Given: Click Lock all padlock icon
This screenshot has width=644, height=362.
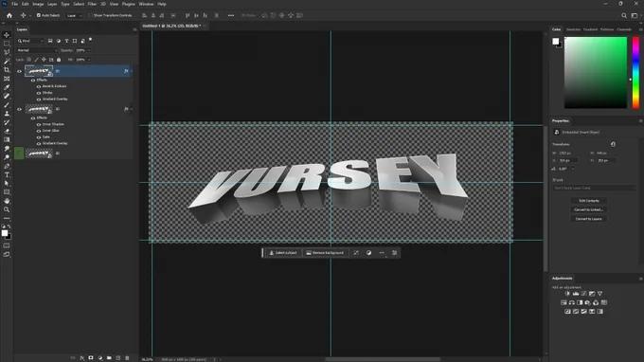Looking at the screenshot, I should pyautogui.click(x=59, y=60).
